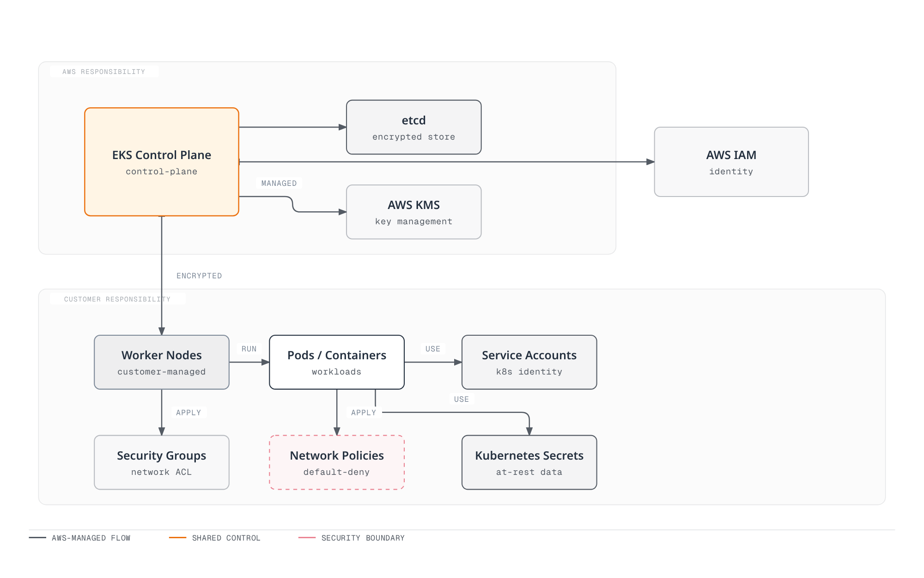The image size is (924, 578).
Task: Select the Service Accounts node
Action: click(529, 362)
